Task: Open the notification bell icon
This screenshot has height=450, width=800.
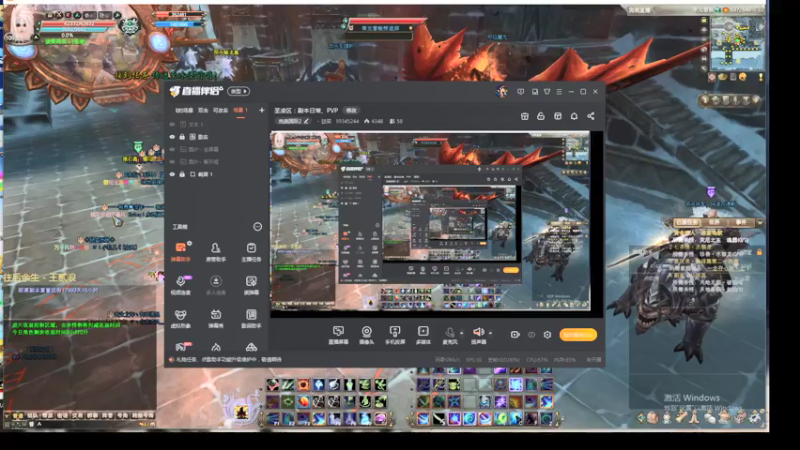Action: pyautogui.click(x=574, y=116)
